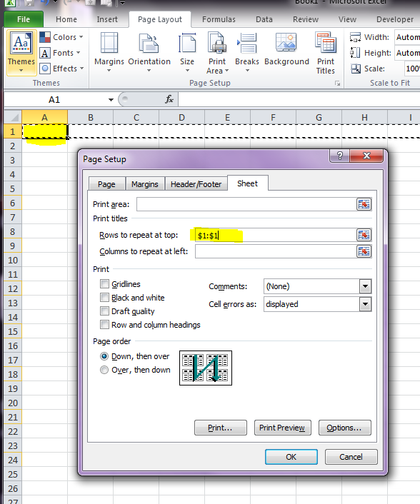Click the Print... button
420x504 pixels.
221,428
